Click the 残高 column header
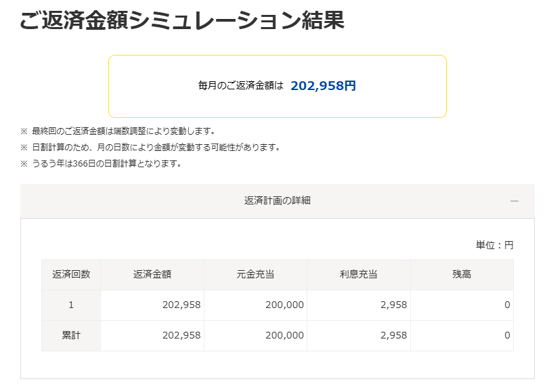 pos(462,274)
